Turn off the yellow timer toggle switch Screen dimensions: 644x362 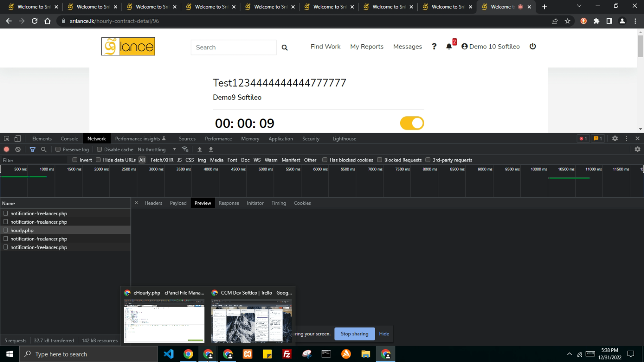click(x=412, y=123)
